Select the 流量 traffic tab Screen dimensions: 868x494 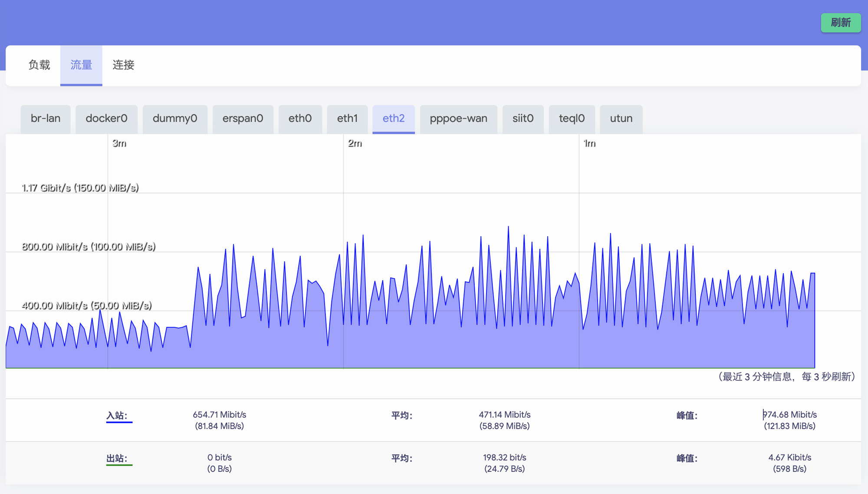click(x=81, y=65)
